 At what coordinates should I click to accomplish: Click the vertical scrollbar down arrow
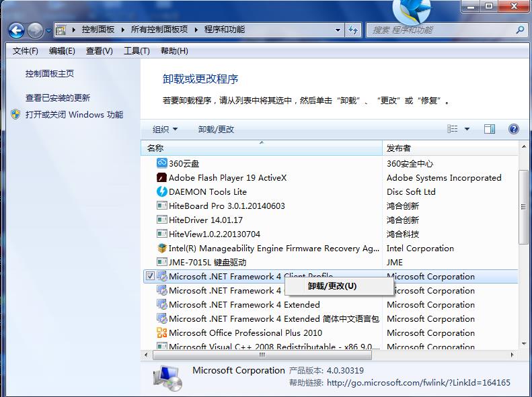point(523,344)
